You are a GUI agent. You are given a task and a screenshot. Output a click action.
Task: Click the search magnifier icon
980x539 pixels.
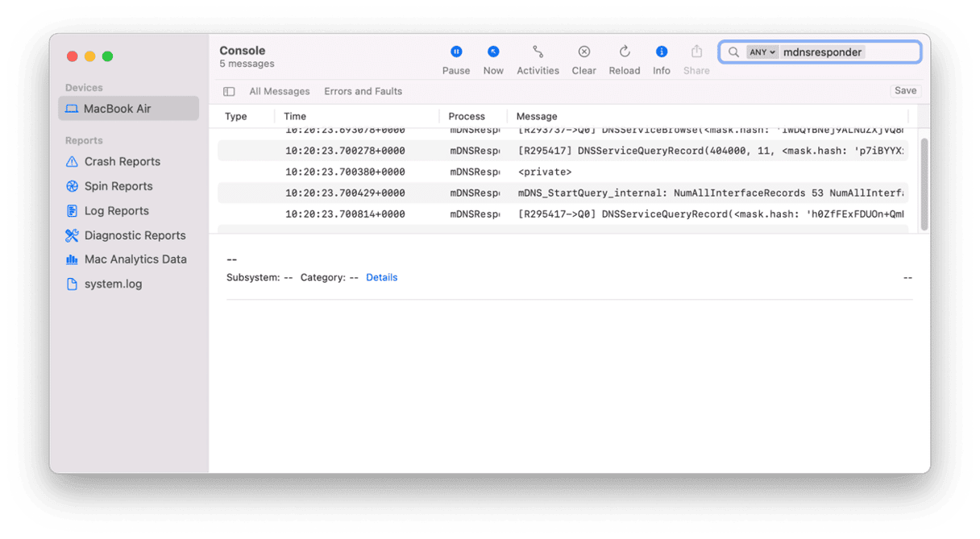(x=733, y=52)
